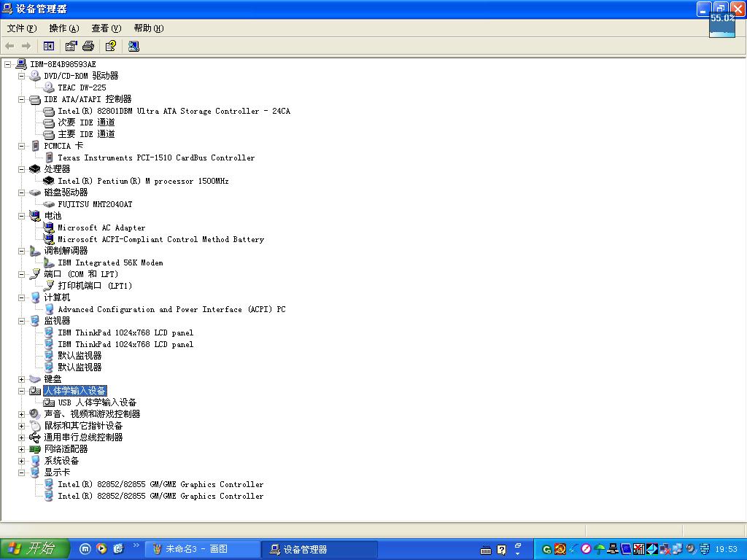Click the hammer and sickle tray icon
The image size is (747, 560).
(x=560, y=549)
